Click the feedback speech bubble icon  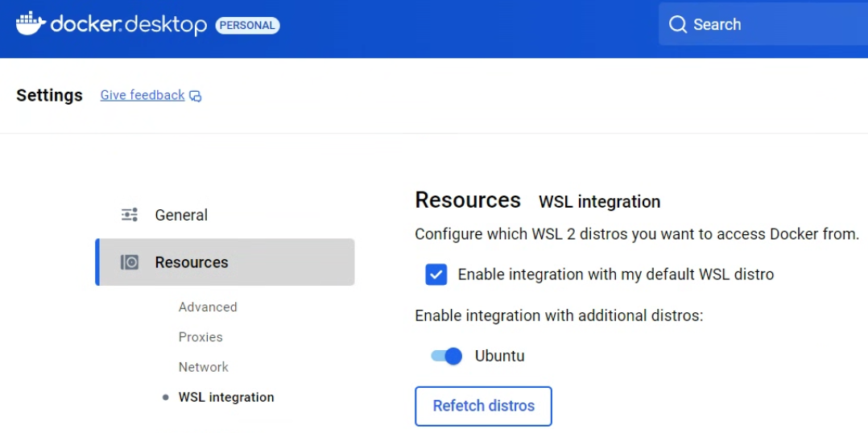[x=196, y=97]
